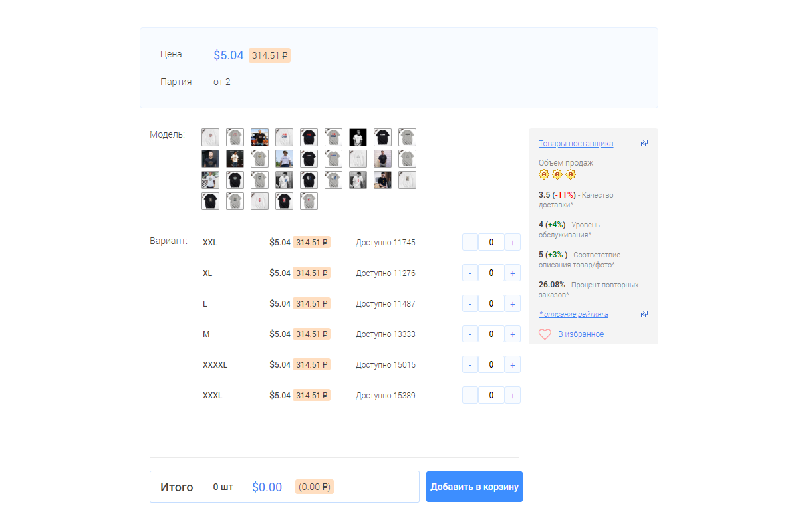Image resolution: width=798 pixels, height=532 pixels.
Task: Select the black-background model photo in first row
Action: (358, 137)
